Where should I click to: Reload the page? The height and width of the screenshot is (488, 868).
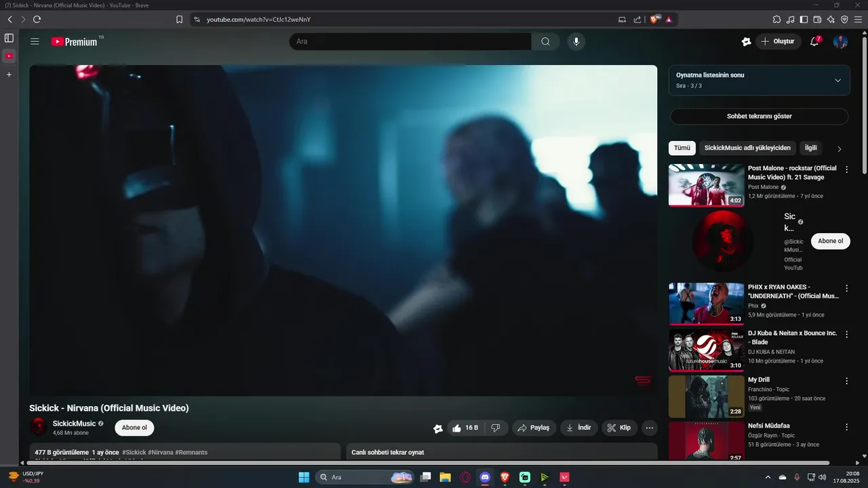click(37, 20)
